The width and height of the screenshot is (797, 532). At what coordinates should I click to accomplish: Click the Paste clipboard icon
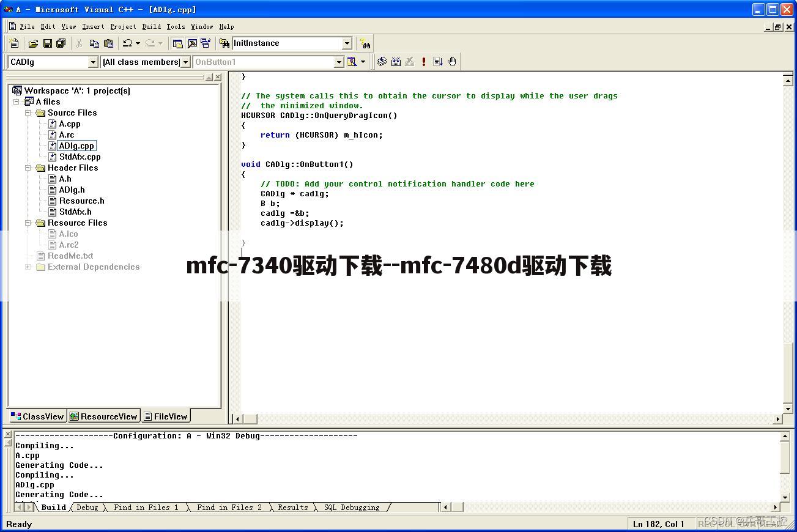[x=108, y=43]
